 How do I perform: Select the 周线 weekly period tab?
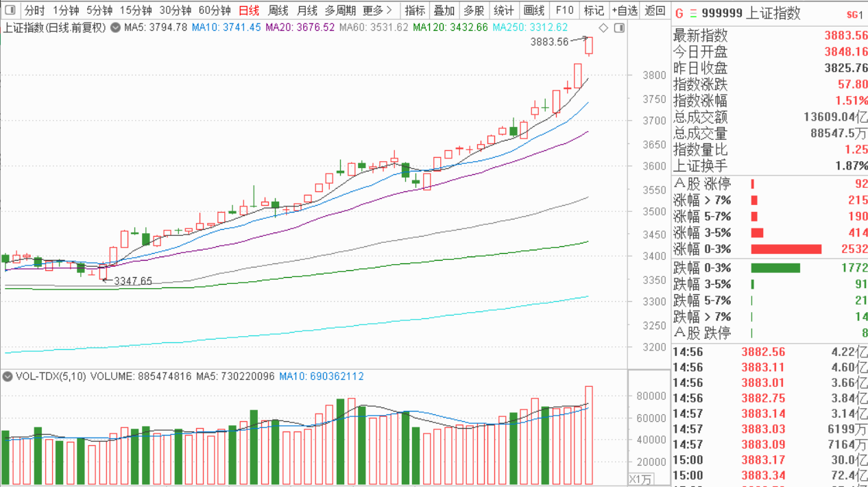tap(278, 10)
